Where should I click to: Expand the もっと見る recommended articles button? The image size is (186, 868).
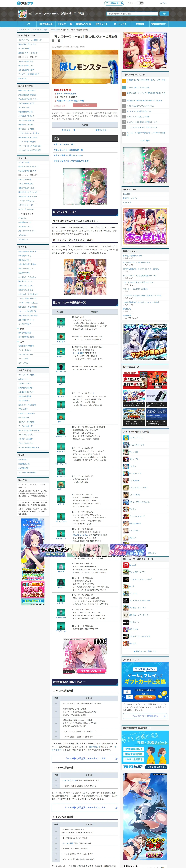pyautogui.click(x=85, y=105)
